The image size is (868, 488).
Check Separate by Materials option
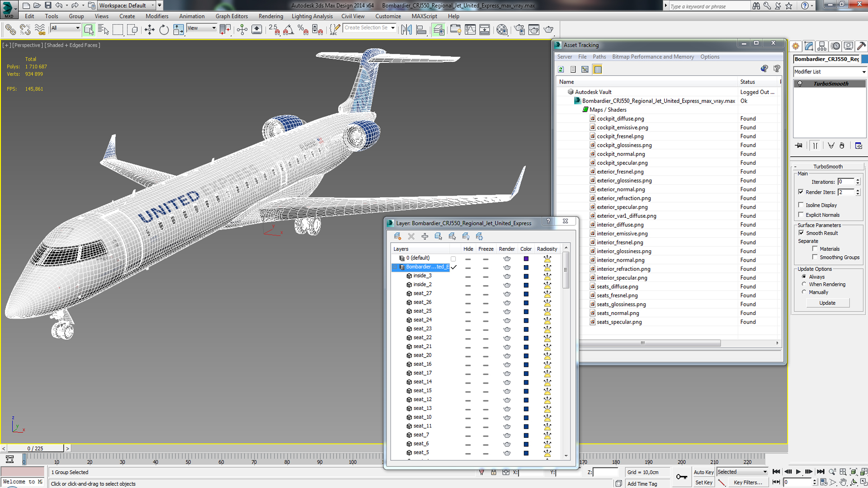(x=815, y=249)
